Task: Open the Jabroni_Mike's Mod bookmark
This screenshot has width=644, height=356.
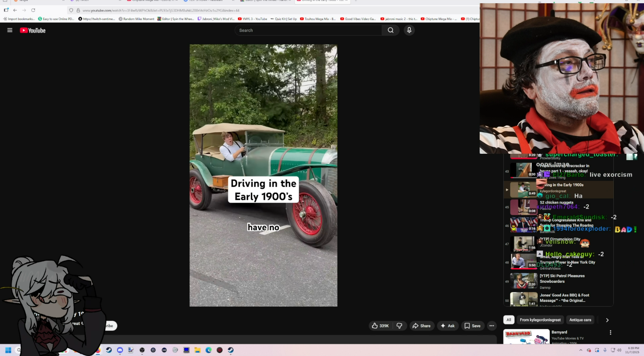Action: click(216, 19)
